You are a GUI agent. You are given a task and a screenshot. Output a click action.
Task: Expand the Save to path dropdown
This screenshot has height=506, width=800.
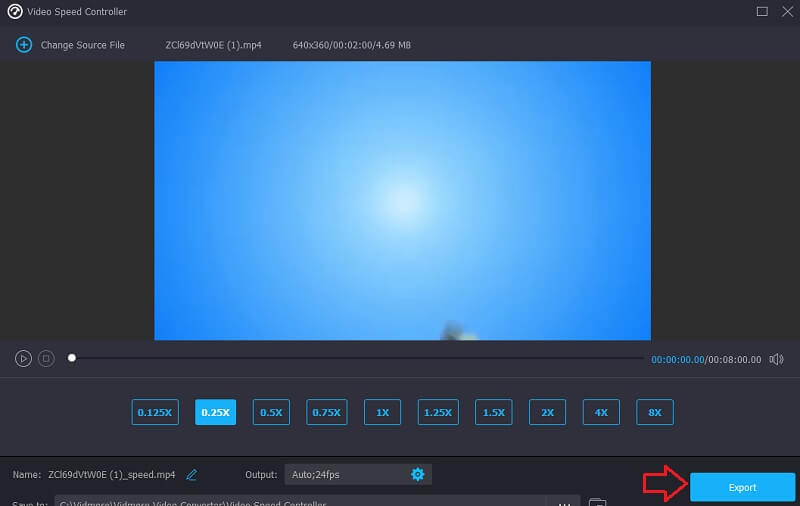[x=566, y=502]
